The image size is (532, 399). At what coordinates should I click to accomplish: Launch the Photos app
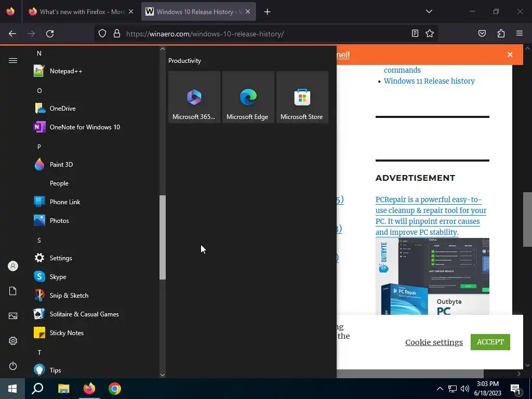[95, 220]
